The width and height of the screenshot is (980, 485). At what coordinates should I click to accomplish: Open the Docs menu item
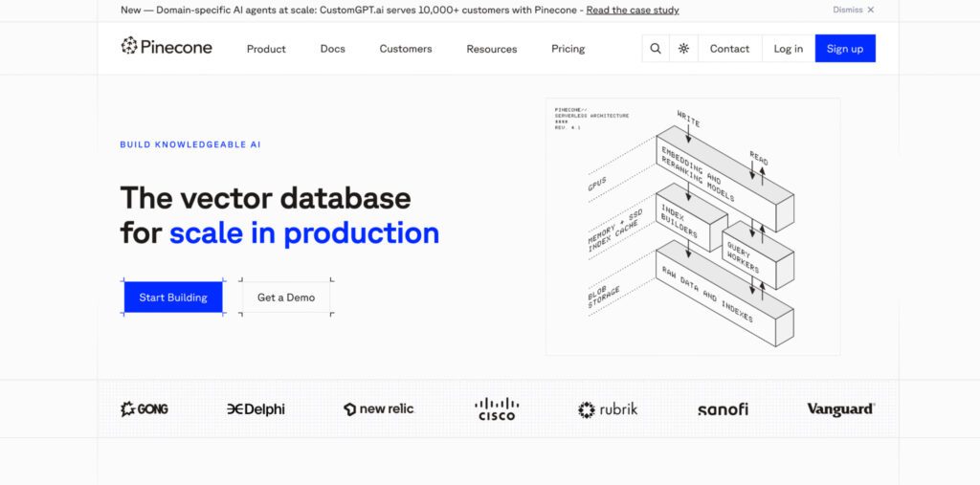(x=332, y=49)
